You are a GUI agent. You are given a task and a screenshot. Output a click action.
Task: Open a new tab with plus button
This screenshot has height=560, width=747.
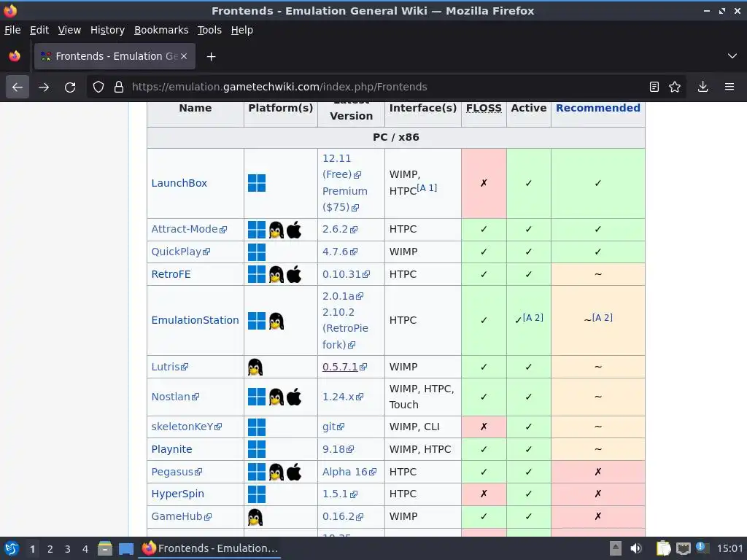click(211, 57)
